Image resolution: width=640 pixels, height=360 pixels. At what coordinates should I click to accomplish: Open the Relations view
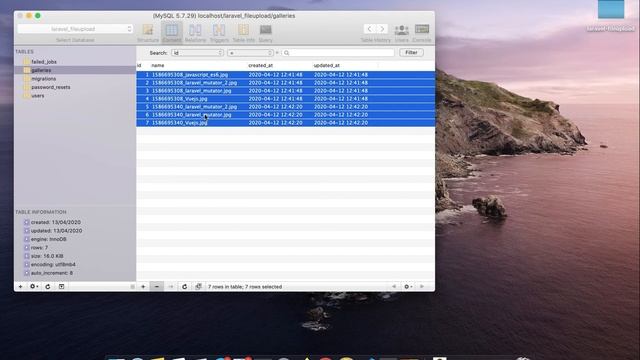coord(195,33)
